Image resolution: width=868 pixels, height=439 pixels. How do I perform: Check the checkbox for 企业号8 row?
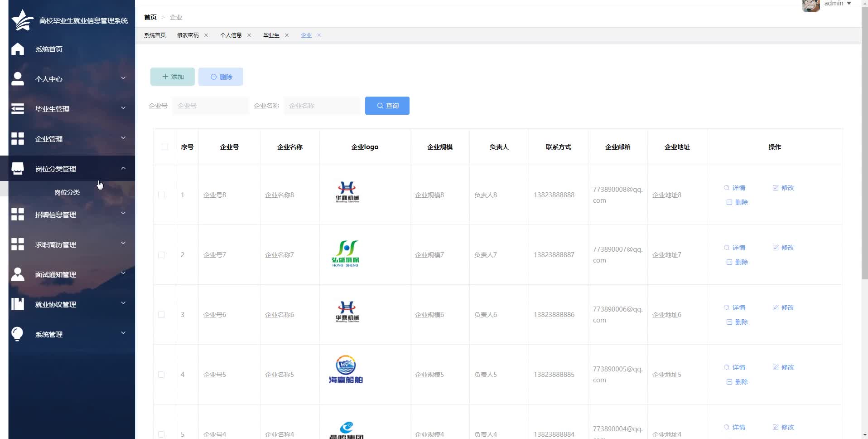162,195
